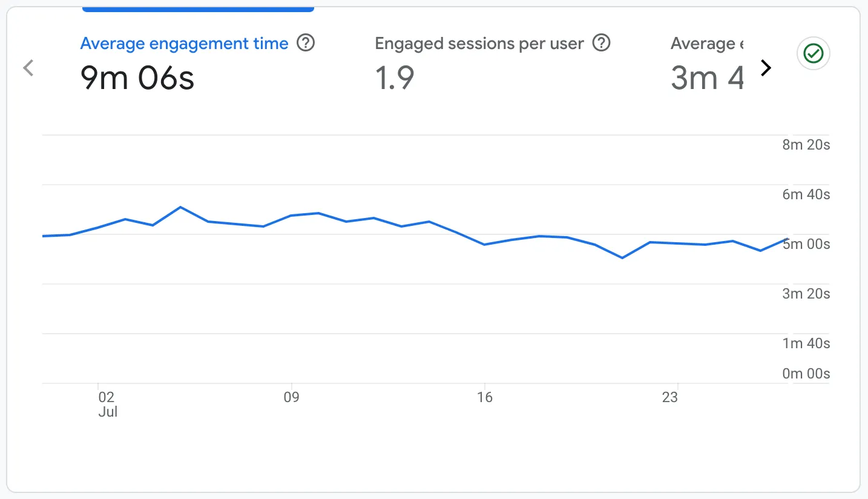Click the 5m 00s y-axis label
The image size is (868, 499).
point(806,244)
